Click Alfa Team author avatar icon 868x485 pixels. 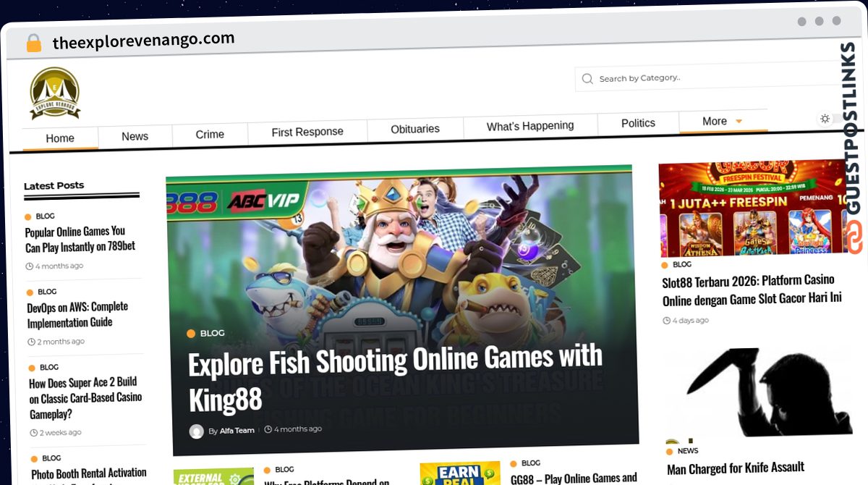pos(196,431)
